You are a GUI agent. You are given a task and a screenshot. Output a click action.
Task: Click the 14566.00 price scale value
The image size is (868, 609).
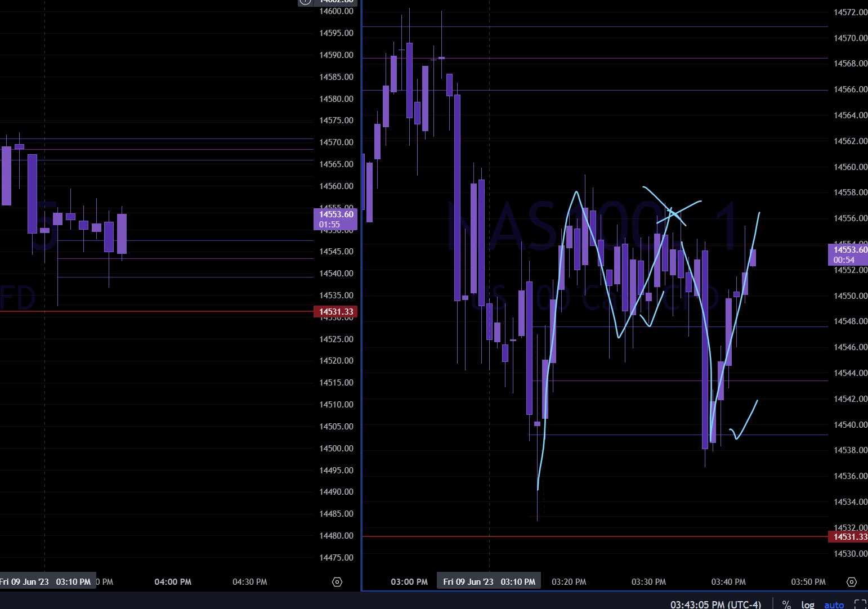click(x=851, y=89)
